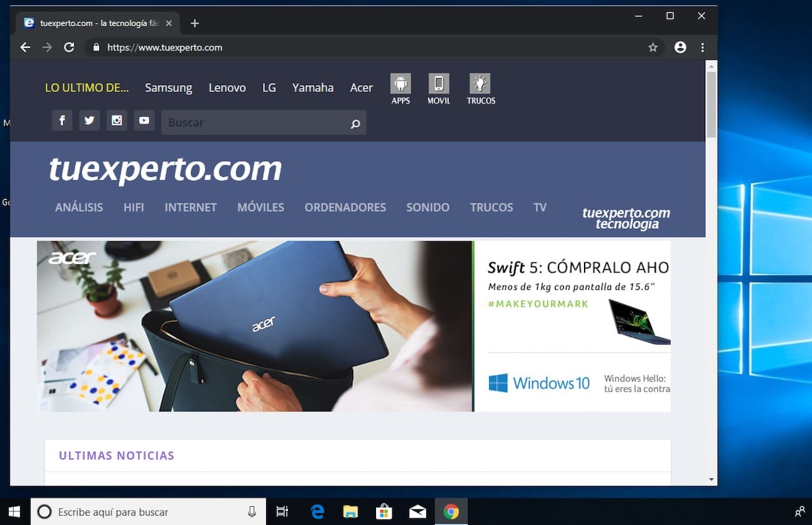
Task: Open the tuexperto.com logo homepage link
Action: pyautogui.click(x=166, y=169)
